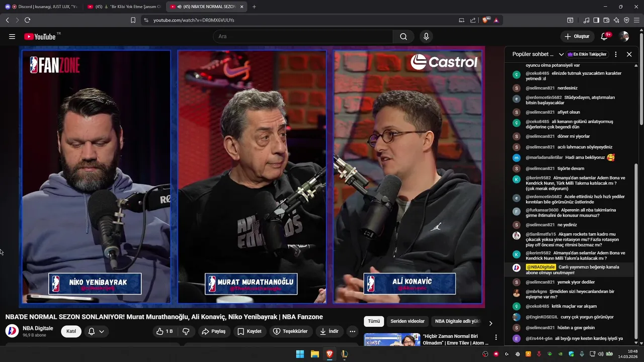This screenshot has width=644, height=362.
Task: Open chat options three-dot menu
Action: pyautogui.click(x=615, y=54)
